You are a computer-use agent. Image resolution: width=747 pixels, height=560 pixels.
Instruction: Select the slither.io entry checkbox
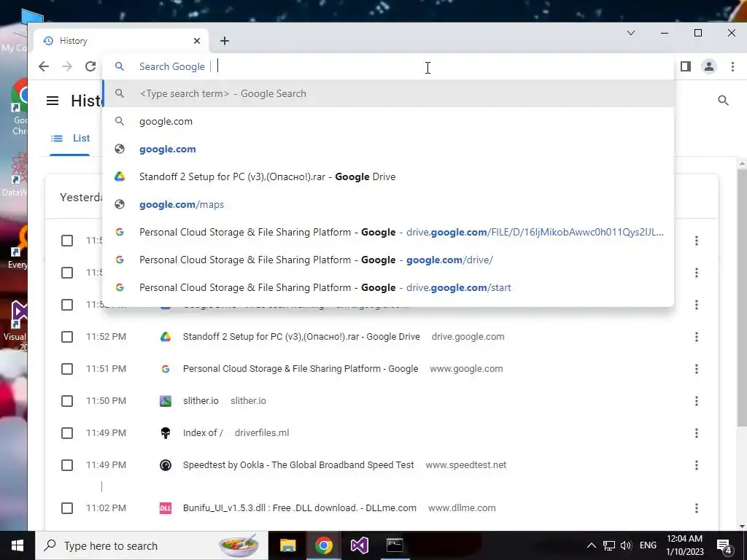click(67, 401)
